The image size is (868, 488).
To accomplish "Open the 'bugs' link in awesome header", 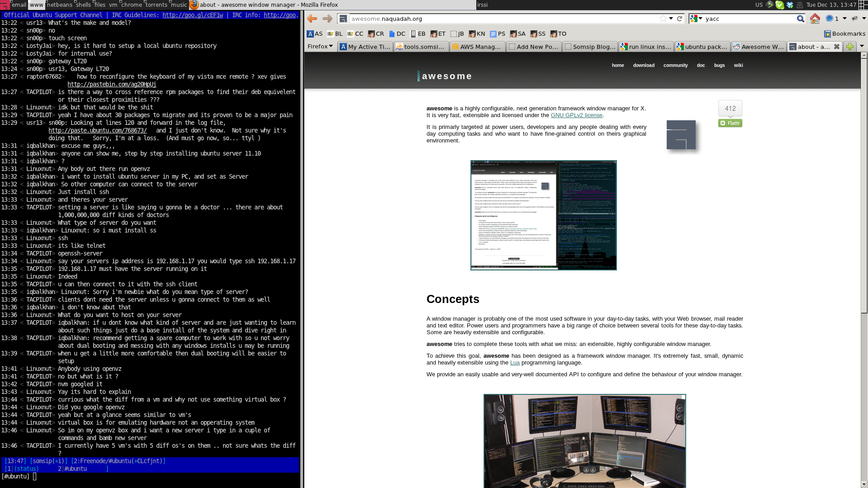I will click(719, 66).
